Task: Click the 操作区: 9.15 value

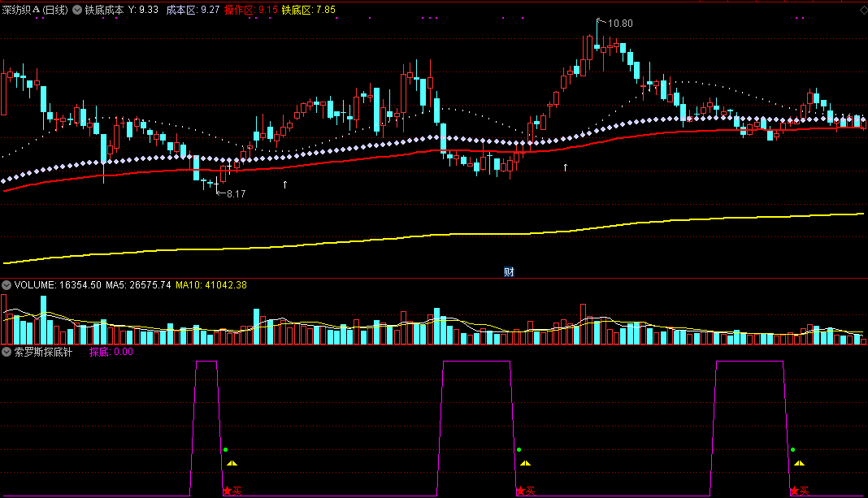Action: click(x=251, y=10)
